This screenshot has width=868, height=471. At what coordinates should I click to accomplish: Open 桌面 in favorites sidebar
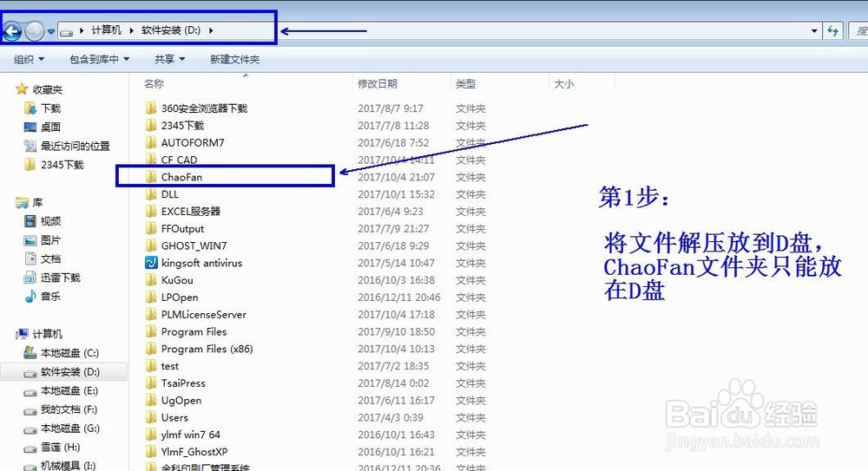[x=50, y=127]
